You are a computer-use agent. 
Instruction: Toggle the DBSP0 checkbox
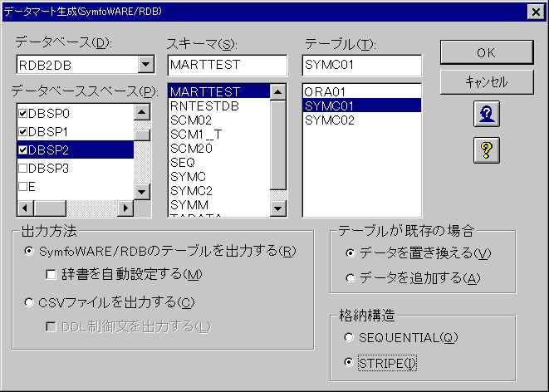pyautogui.click(x=23, y=114)
